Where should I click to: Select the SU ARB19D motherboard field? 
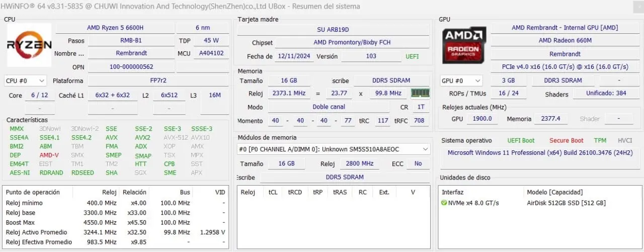[x=333, y=30]
